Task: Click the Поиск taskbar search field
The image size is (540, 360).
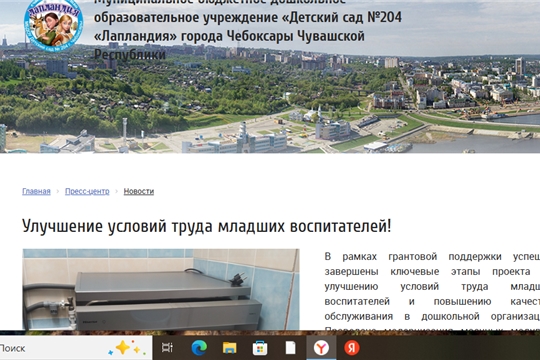Action: pyautogui.click(x=76, y=348)
